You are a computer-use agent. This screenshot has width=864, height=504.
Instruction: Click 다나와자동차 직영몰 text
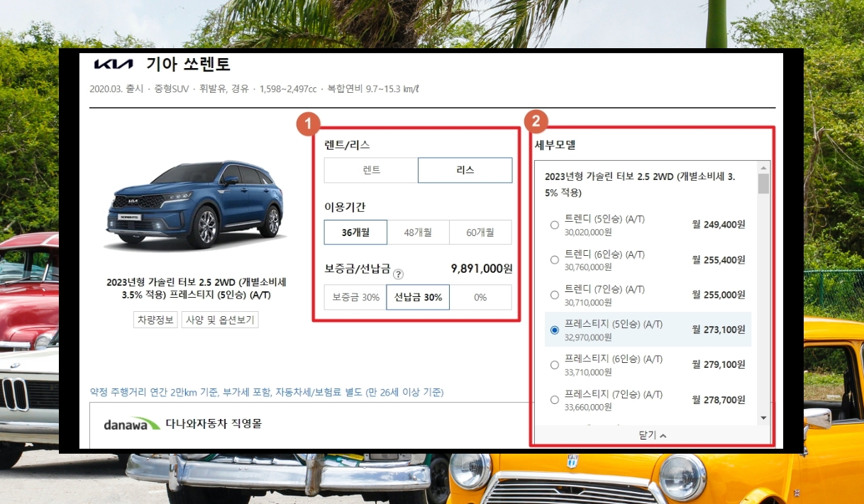[x=214, y=424]
